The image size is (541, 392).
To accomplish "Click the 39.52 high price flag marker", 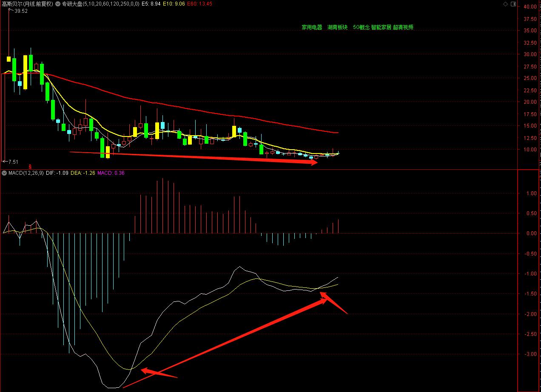I will (x=20, y=11).
